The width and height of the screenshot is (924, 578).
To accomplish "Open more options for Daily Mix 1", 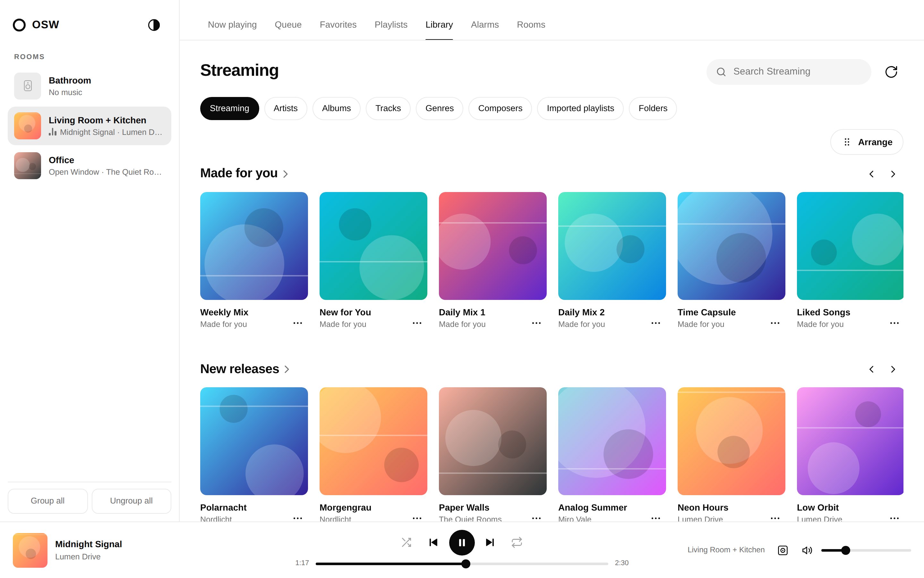I will 536,323.
